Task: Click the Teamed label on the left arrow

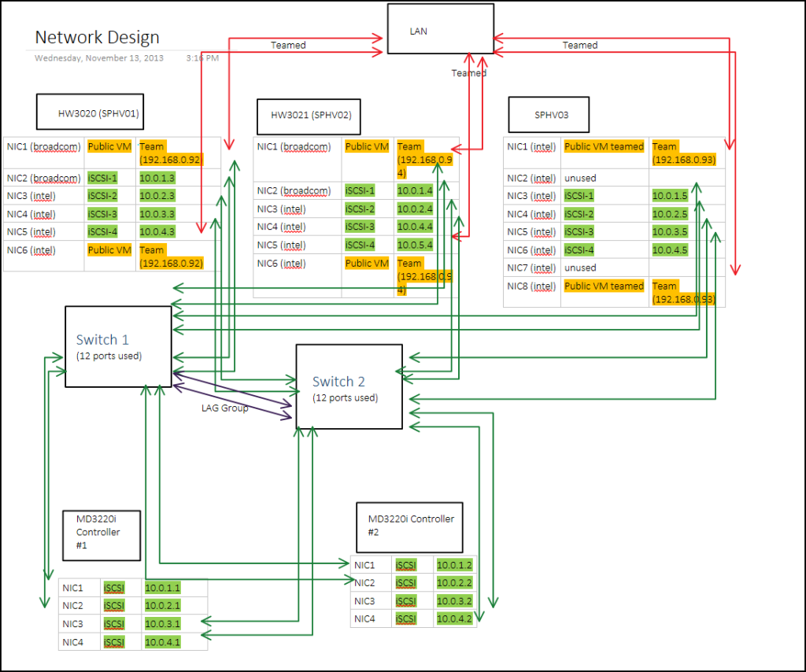Action: tap(287, 45)
